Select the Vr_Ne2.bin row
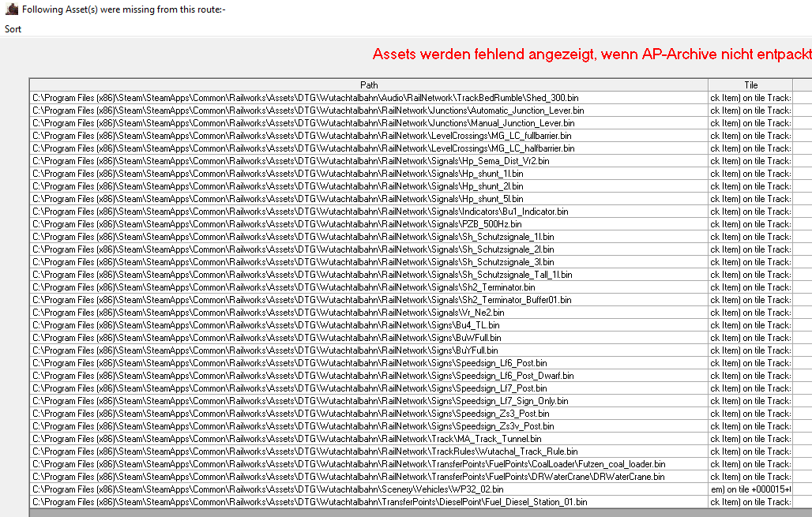812x517 pixels. [x=369, y=313]
